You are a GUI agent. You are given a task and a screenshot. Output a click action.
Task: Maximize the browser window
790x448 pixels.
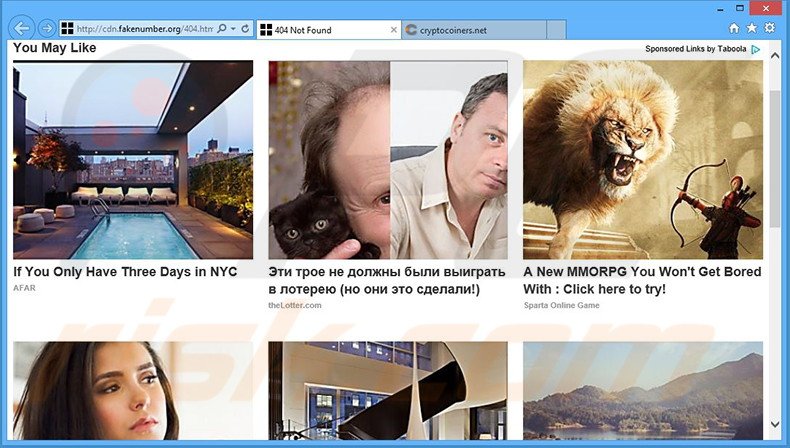point(740,8)
